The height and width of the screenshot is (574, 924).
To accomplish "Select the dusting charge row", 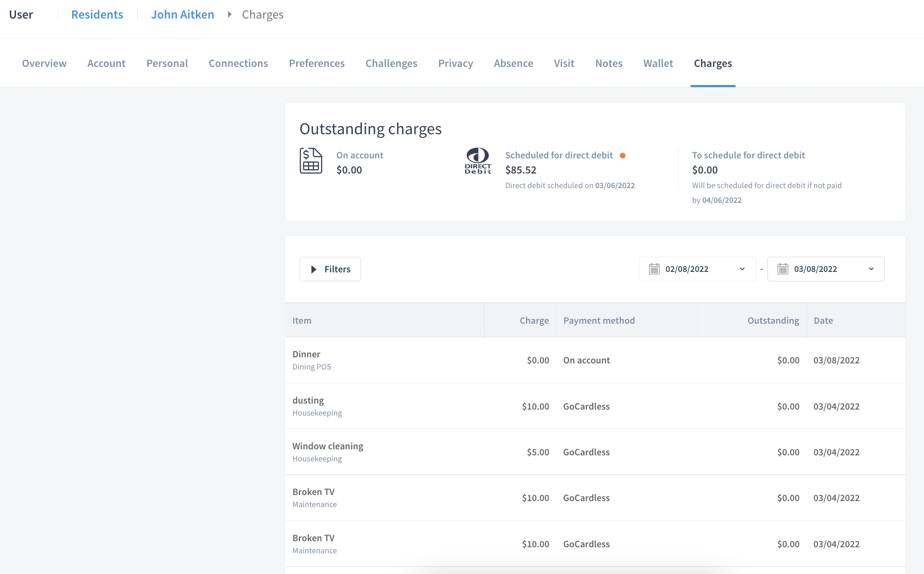I will [x=595, y=406].
